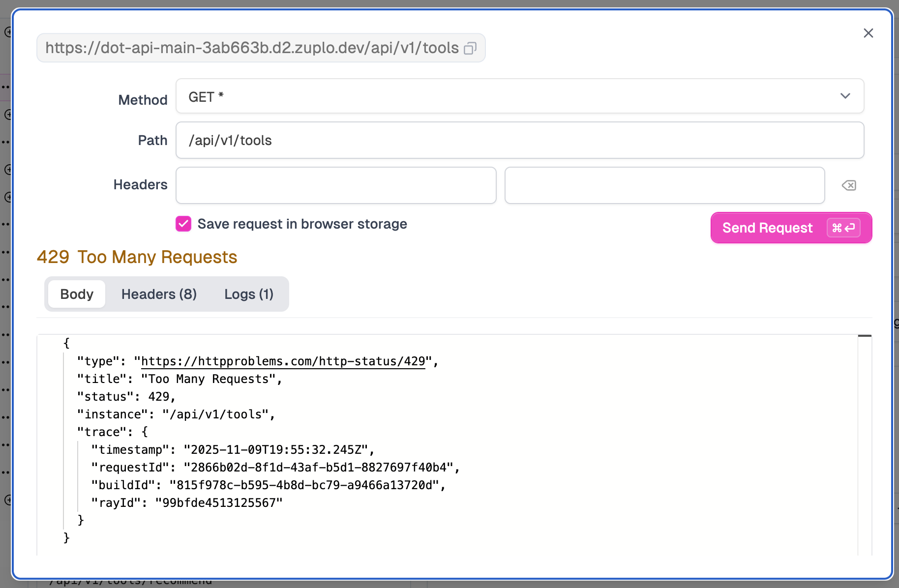899x588 pixels.
Task: Switch to the Body tab
Action: [x=77, y=294]
